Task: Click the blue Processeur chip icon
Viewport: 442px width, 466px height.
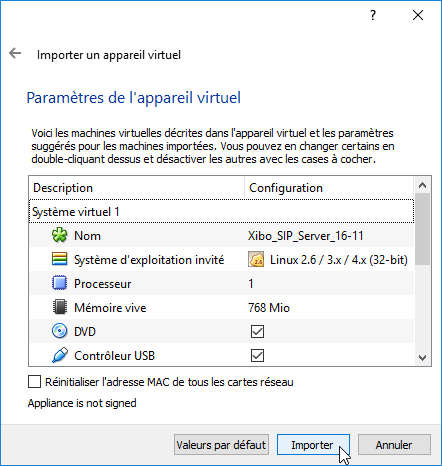Action: pos(60,283)
